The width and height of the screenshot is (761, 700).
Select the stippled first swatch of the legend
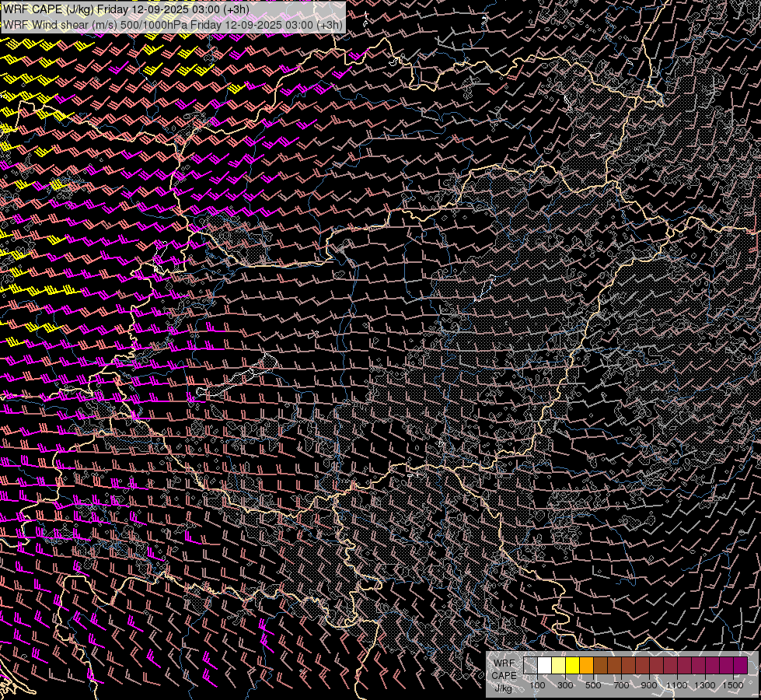pos(531,665)
